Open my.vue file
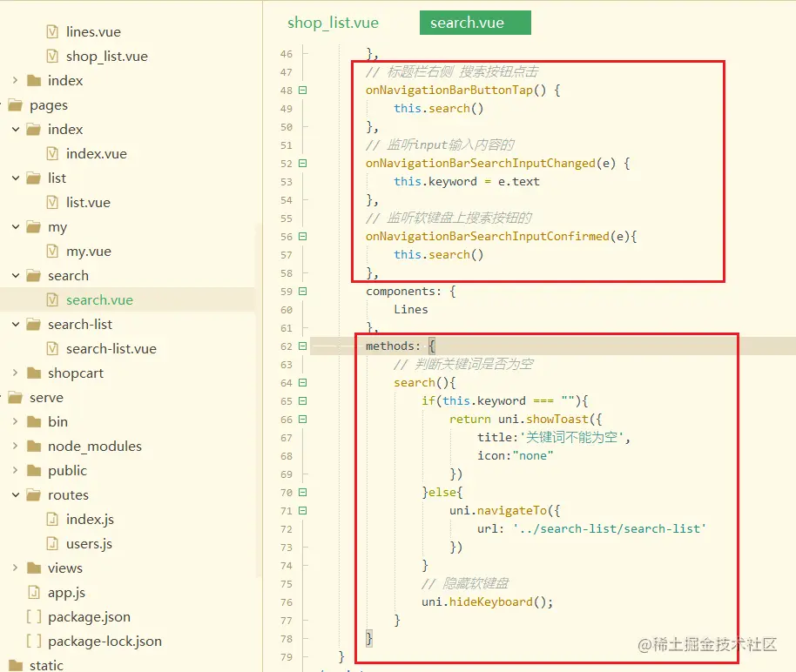796x672 pixels. (x=88, y=252)
